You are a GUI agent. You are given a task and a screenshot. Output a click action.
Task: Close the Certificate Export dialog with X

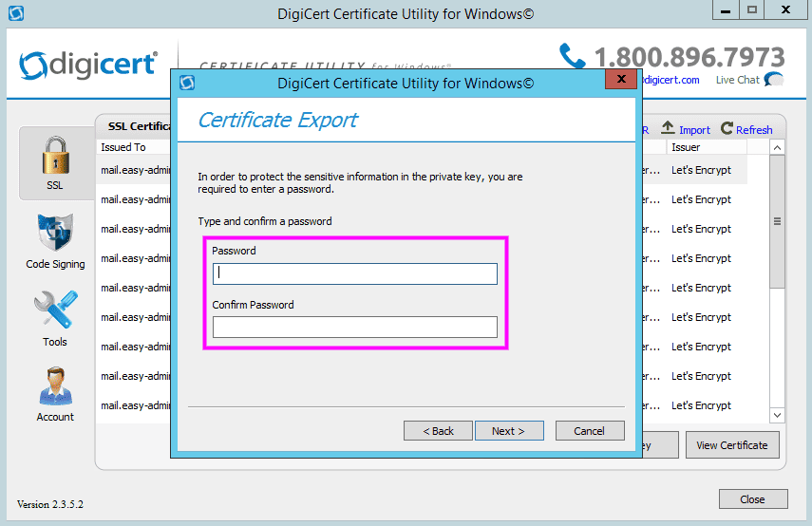point(621,79)
